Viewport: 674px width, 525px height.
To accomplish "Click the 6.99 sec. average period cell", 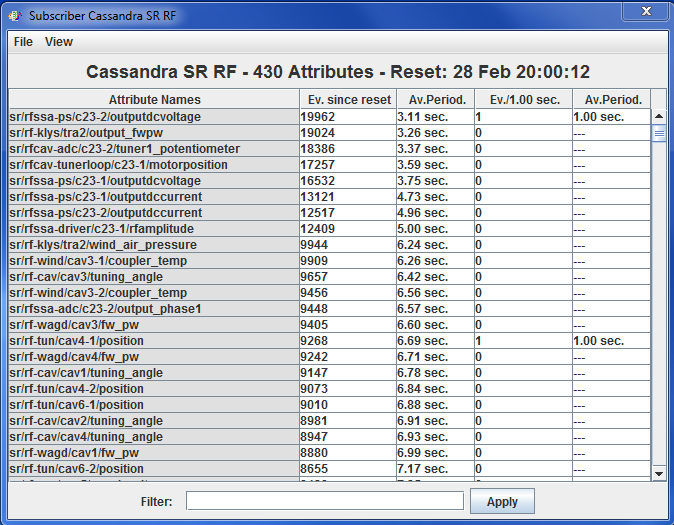I will pyautogui.click(x=436, y=453).
